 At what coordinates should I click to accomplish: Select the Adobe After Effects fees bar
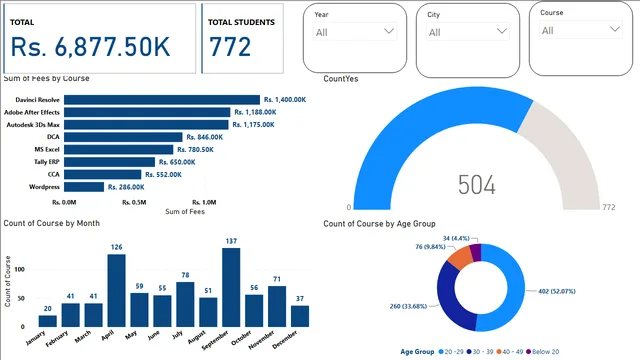pos(147,112)
